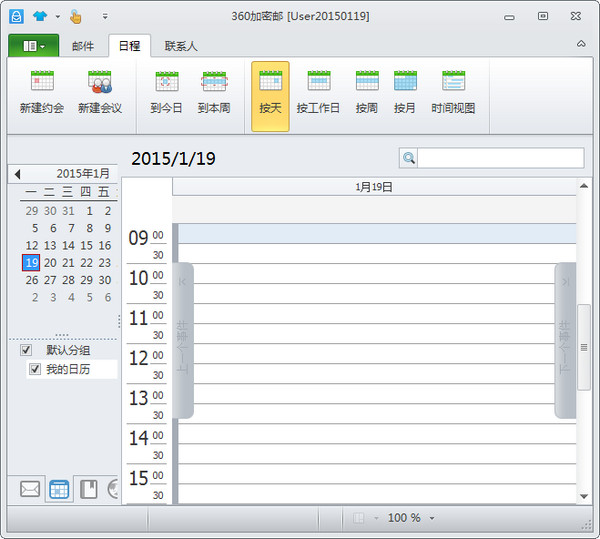Toggle the 我的日历 calendar checkbox
This screenshot has width=600, height=539.
[x=35, y=370]
